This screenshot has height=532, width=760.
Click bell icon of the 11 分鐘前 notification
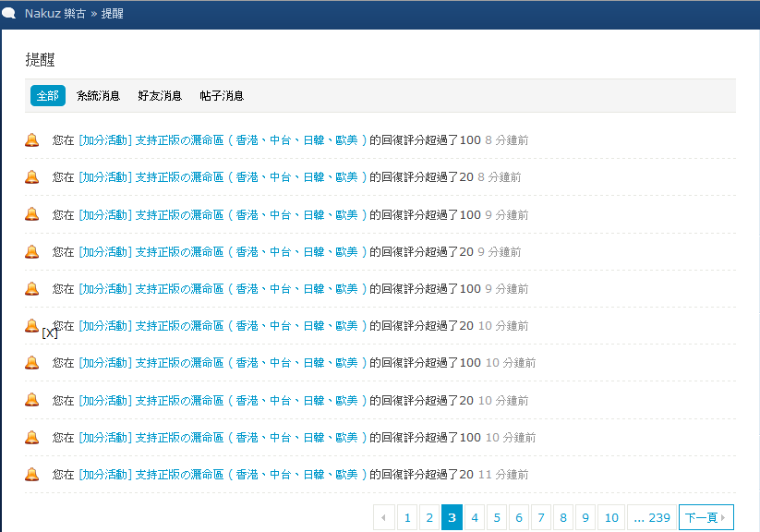point(32,475)
